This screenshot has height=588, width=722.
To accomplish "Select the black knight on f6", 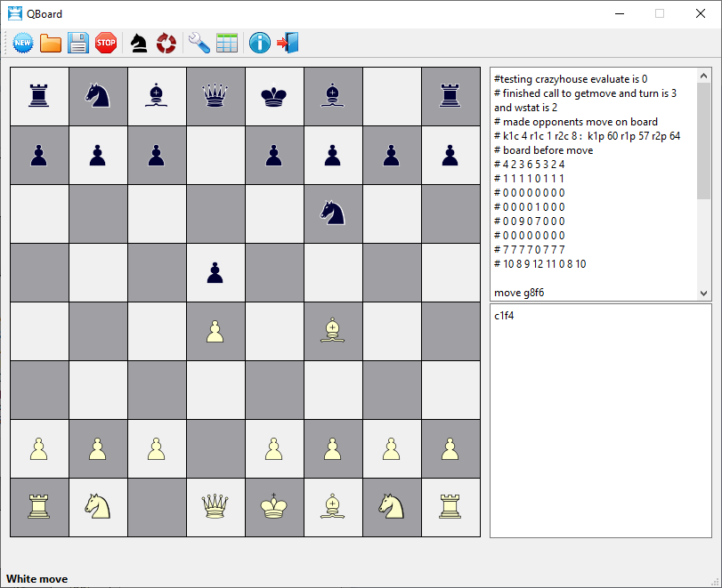I will click(x=333, y=213).
